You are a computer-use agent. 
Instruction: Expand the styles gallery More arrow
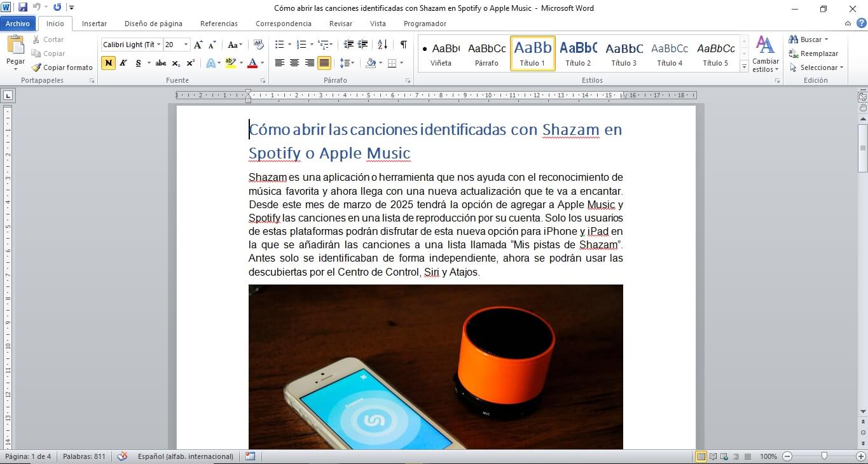pyautogui.click(x=744, y=66)
